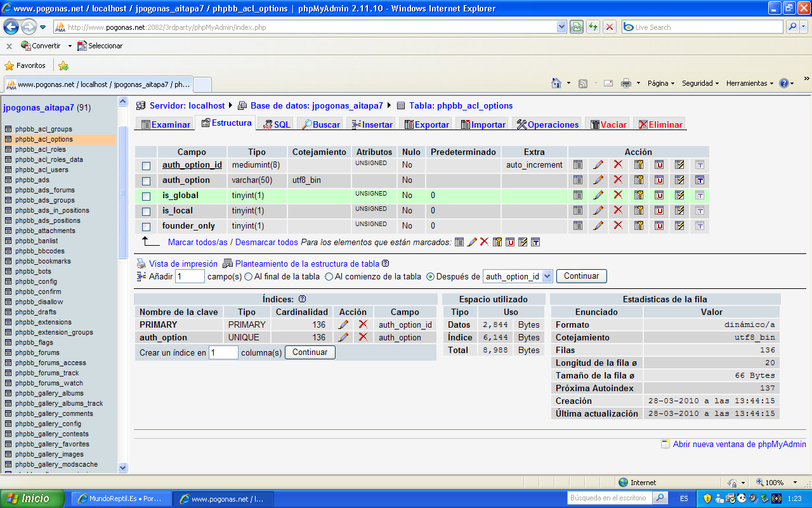Open 'Vista de impresión' link
The height and width of the screenshot is (508, 812).
[x=183, y=264]
